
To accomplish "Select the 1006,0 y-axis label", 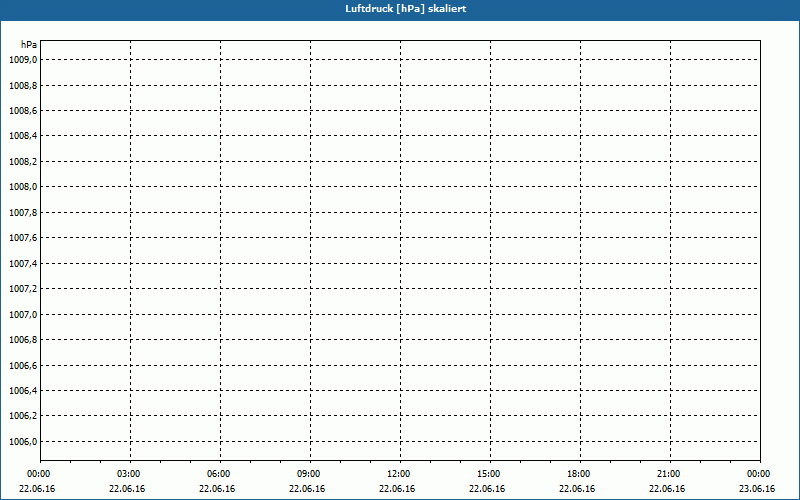I will click(x=23, y=441).
